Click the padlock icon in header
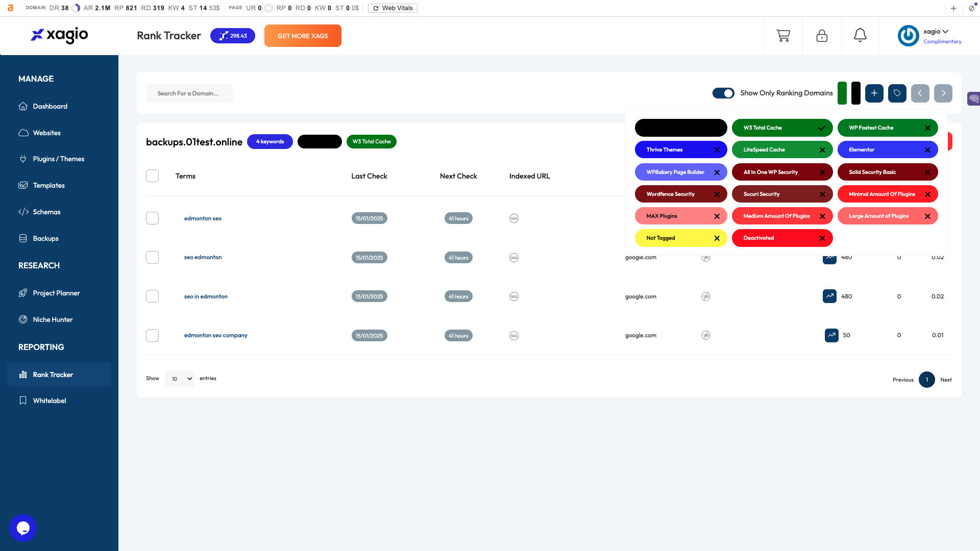This screenshot has width=980, height=551. coord(822,36)
